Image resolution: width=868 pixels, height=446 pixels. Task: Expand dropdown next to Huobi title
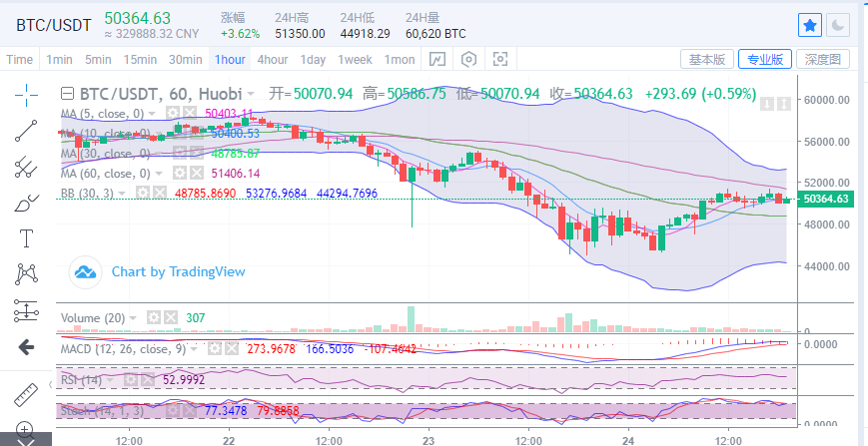[252, 94]
